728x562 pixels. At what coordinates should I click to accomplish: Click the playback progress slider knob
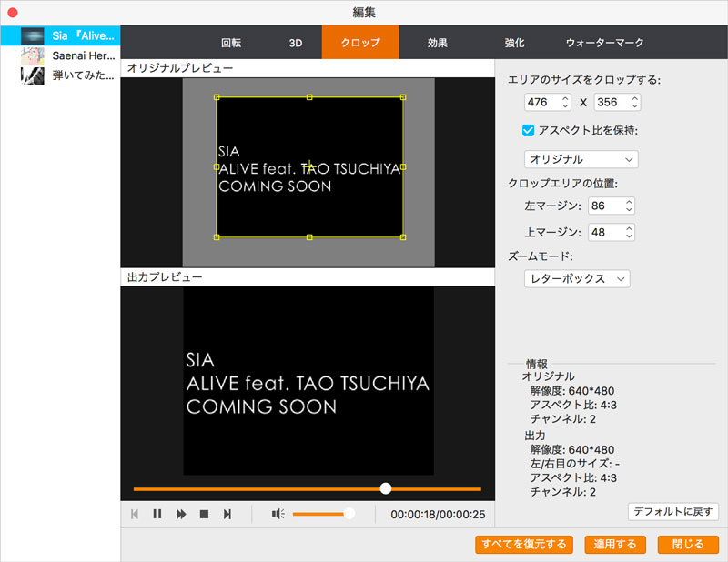(x=385, y=488)
